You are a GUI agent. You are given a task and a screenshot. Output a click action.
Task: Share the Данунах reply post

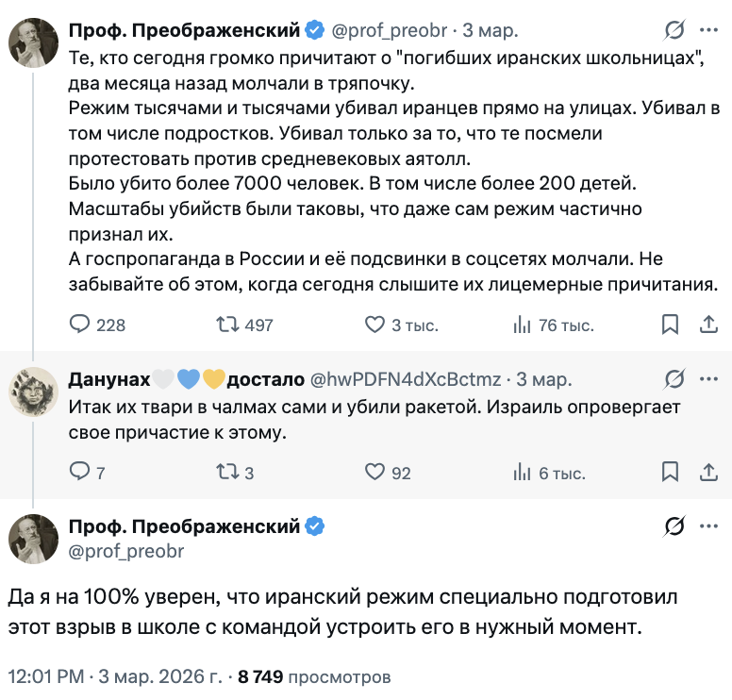coord(708,473)
